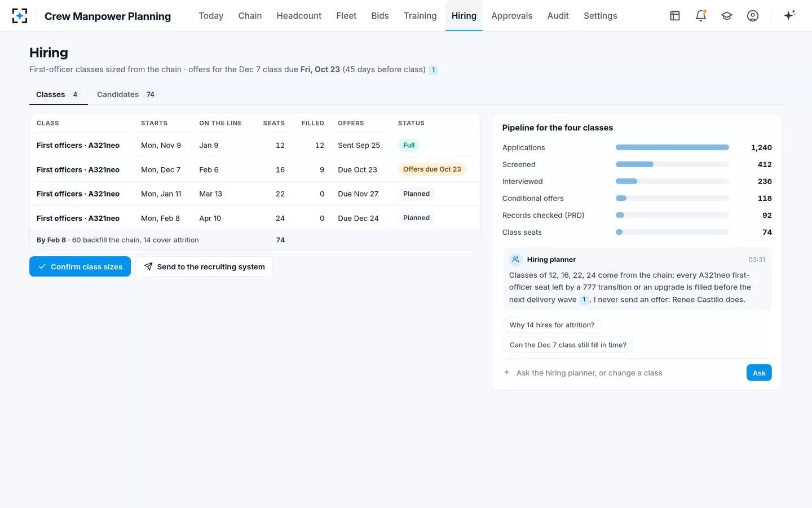Navigate to the Bids tab
This screenshot has height=508, width=812.
380,16
